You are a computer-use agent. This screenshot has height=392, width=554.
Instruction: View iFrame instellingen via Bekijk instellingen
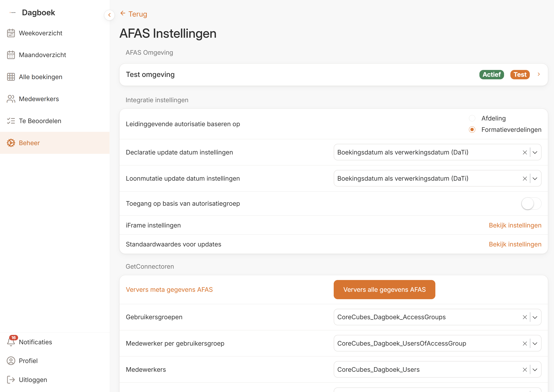click(x=515, y=225)
